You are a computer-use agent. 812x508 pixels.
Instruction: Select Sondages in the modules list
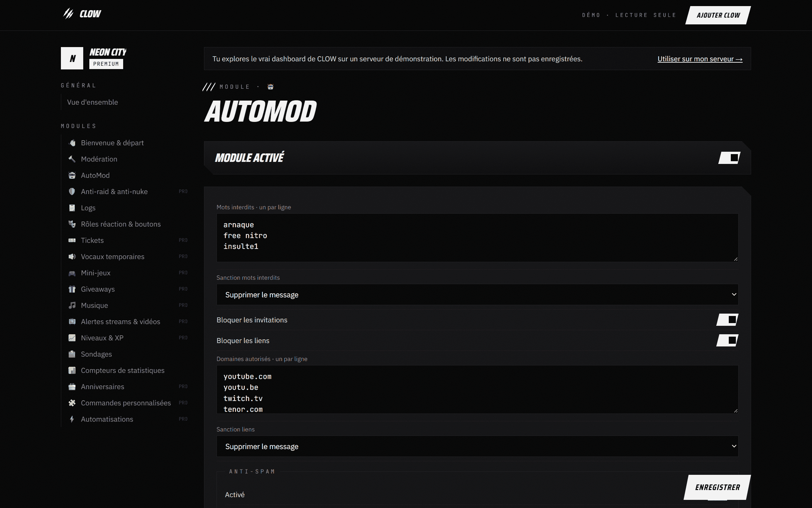point(96,354)
